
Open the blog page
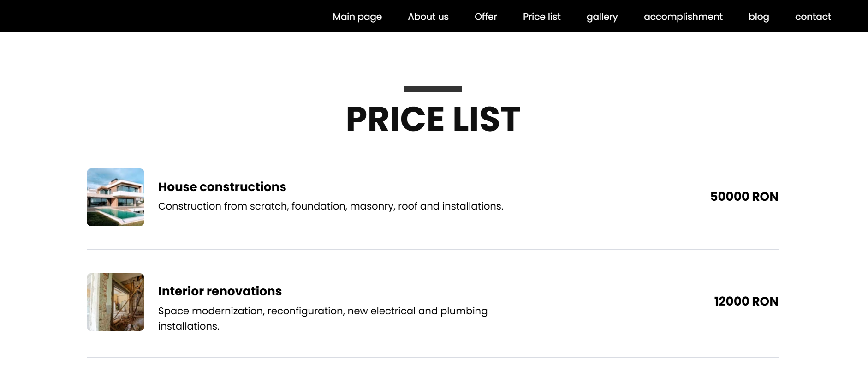(x=759, y=17)
